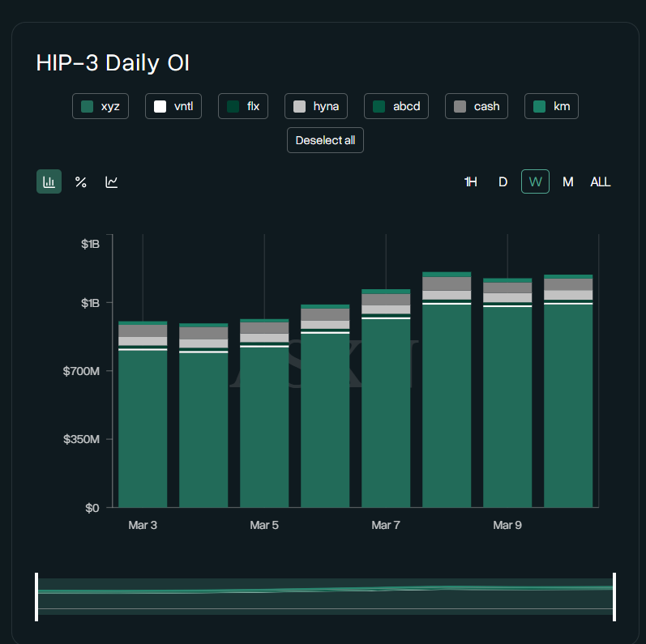Click the left range slider handle
Viewport: 646px width, 644px height.
(36, 596)
